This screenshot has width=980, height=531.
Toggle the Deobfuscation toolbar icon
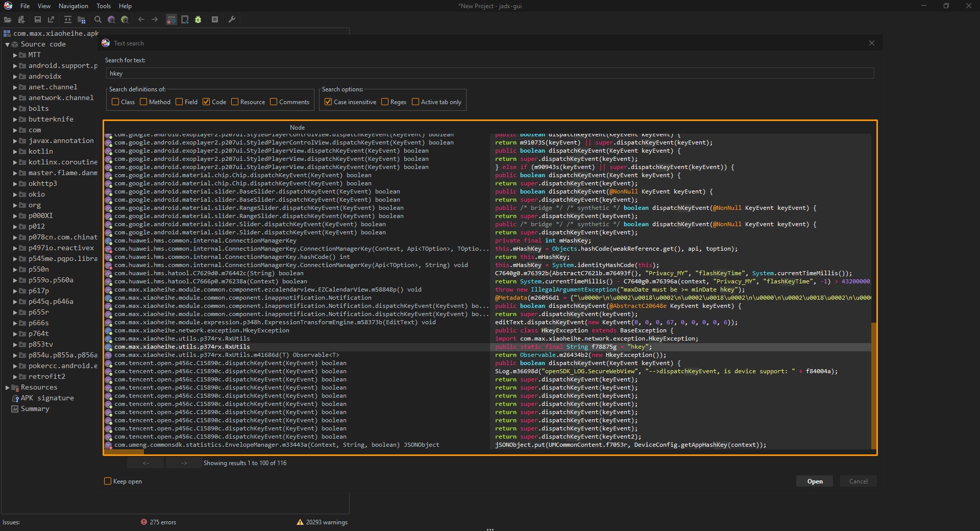point(171,19)
